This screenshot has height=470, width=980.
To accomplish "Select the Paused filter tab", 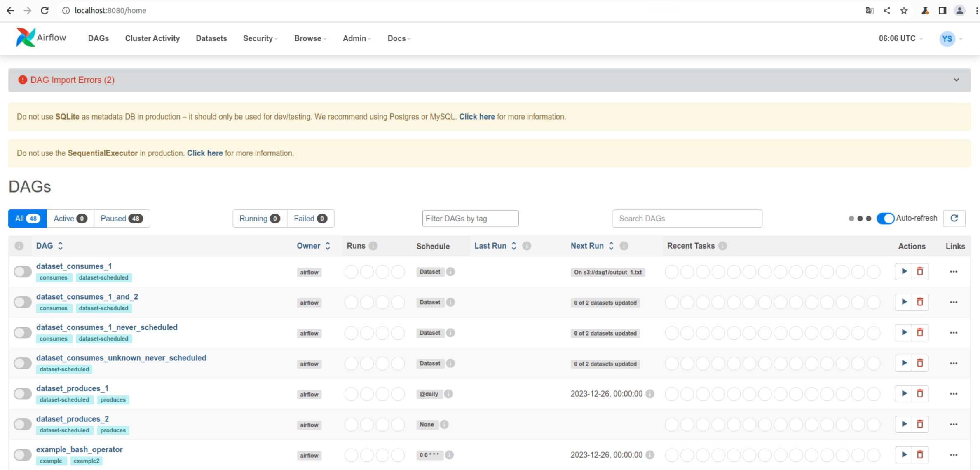I will click(x=122, y=218).
